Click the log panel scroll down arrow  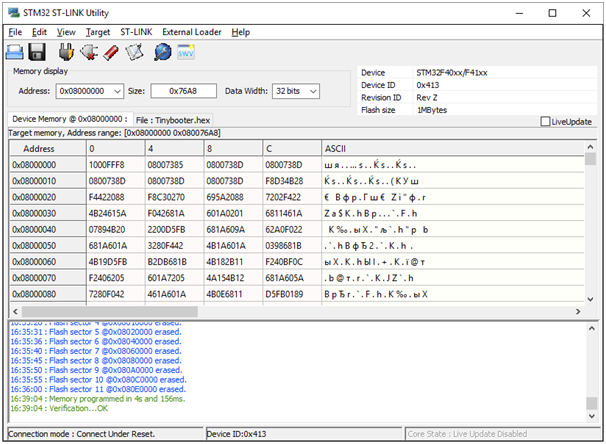pos(591,416)
